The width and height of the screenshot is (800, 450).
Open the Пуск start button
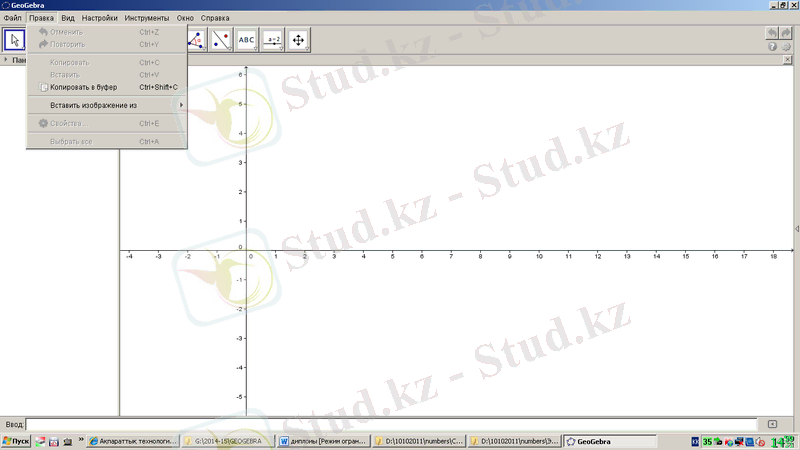16,441
